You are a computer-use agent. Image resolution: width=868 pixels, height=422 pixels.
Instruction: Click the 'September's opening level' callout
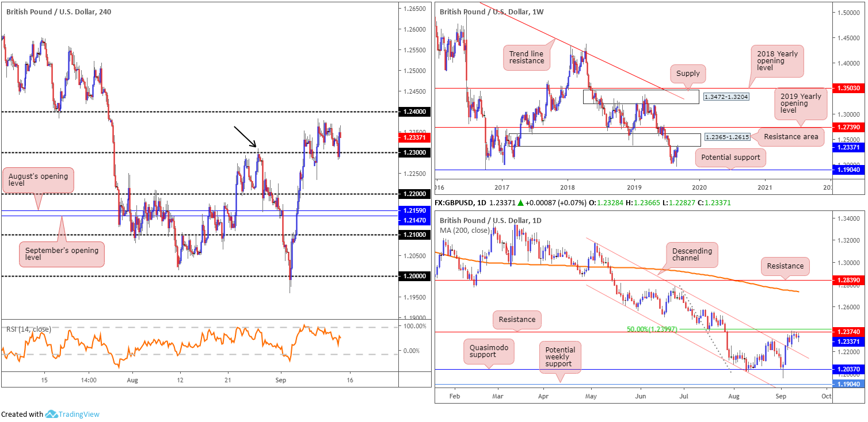tap(62, 254)
